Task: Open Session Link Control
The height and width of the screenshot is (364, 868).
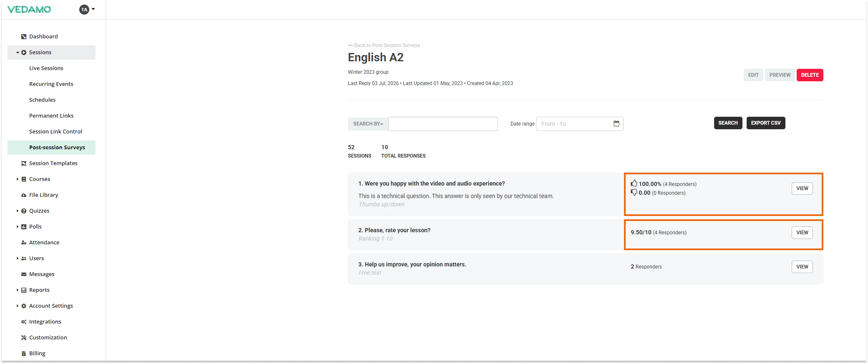Action: (55, 132)
